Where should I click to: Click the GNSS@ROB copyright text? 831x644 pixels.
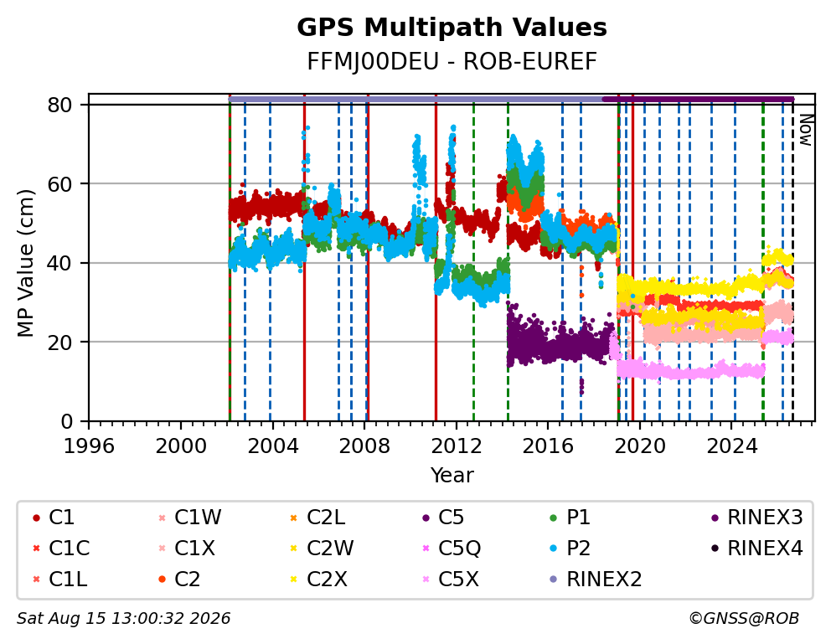744,619
